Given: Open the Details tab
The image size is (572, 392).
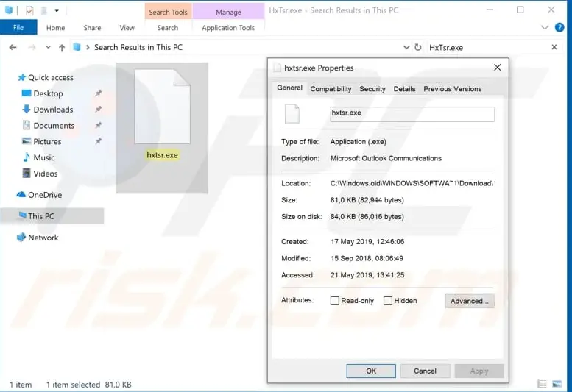Looking at the screenshot, I should click(404, 89).
